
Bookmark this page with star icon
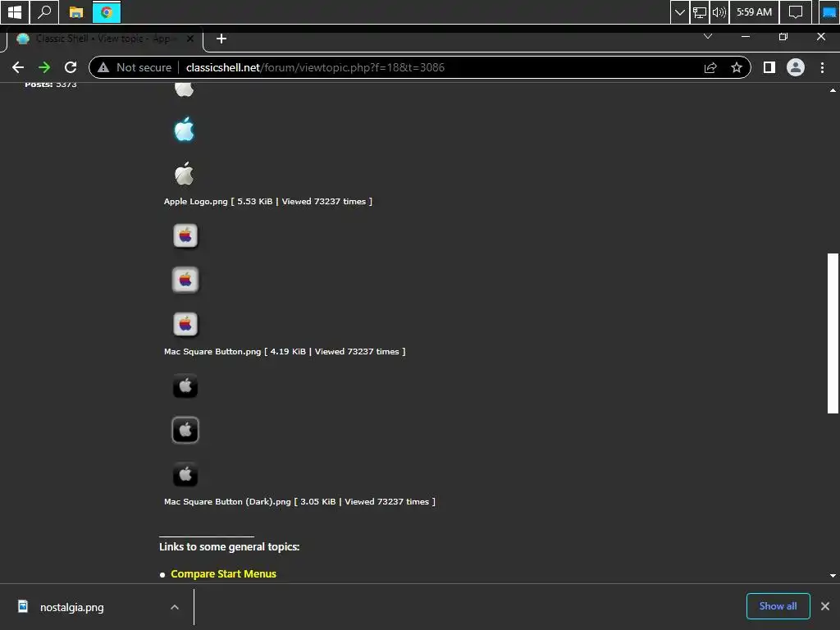pos(737,67)
